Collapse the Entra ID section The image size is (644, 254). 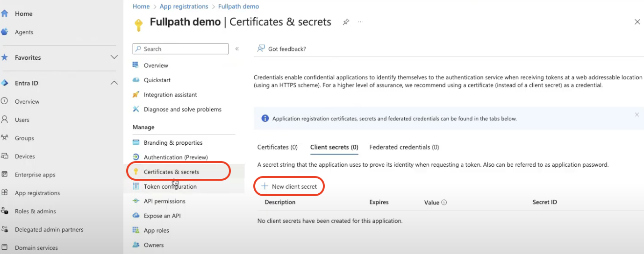point(114,83)
